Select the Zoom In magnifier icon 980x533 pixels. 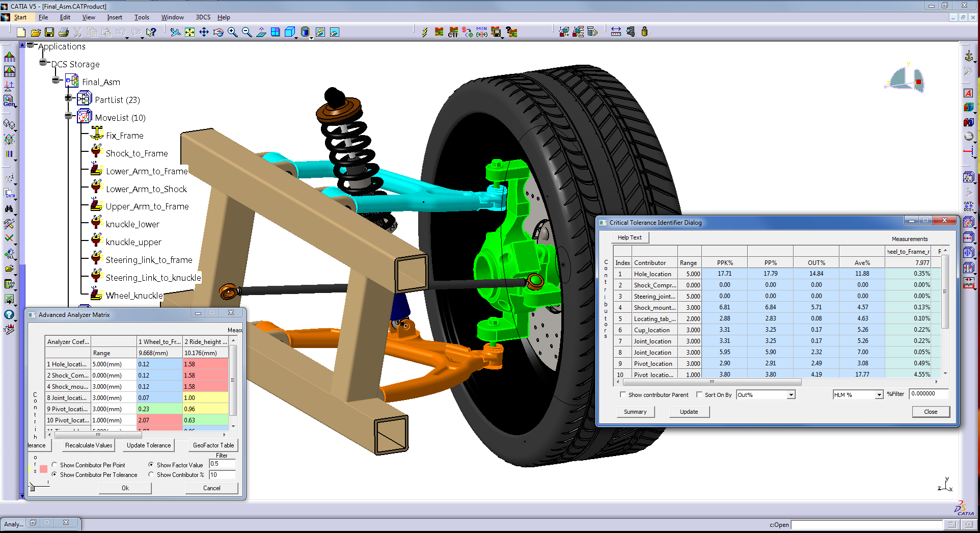[233, 33]
